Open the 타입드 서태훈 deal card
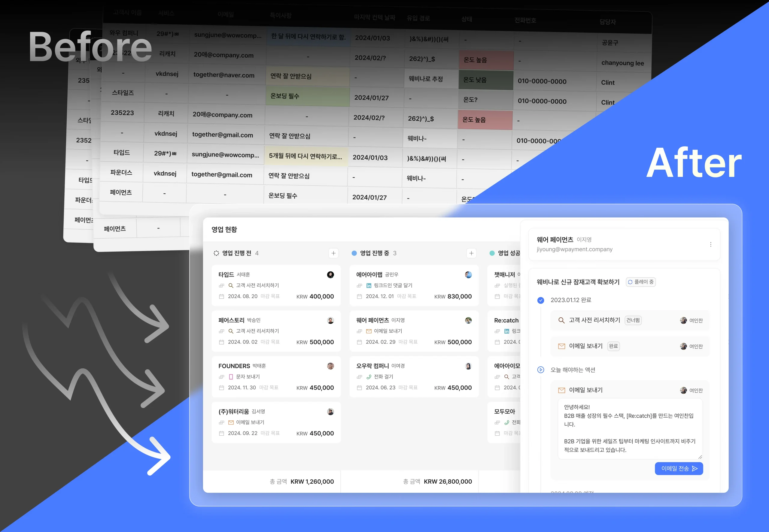The height and width of the screenshot is (532, 769). pos(276,285)
